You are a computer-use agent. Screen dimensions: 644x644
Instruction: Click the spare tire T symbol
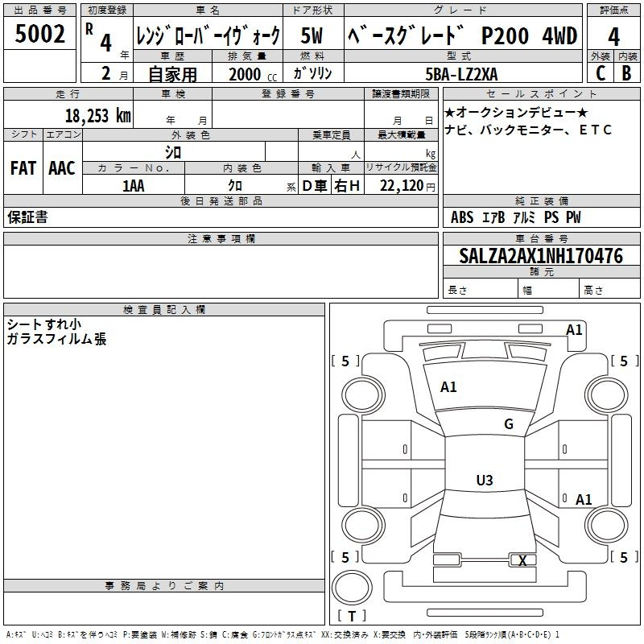point(352,616)
